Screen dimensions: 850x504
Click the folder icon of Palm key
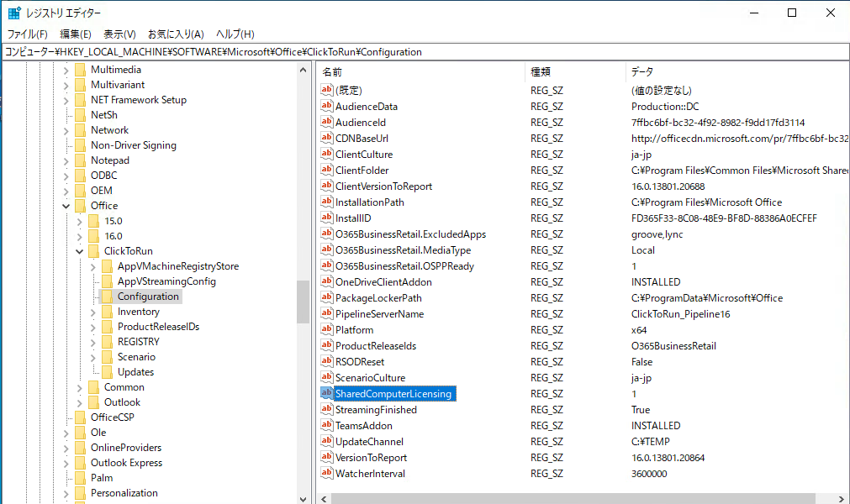[x=80, y=478]
